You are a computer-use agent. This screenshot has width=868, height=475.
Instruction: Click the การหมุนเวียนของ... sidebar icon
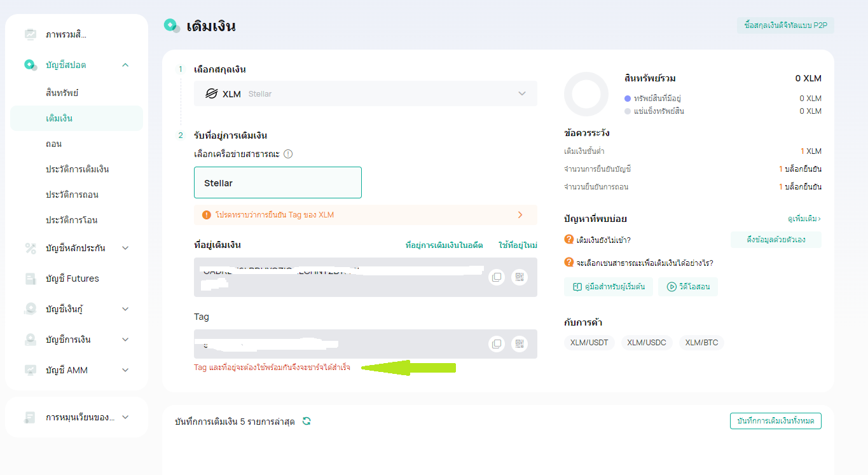[31, 417]
